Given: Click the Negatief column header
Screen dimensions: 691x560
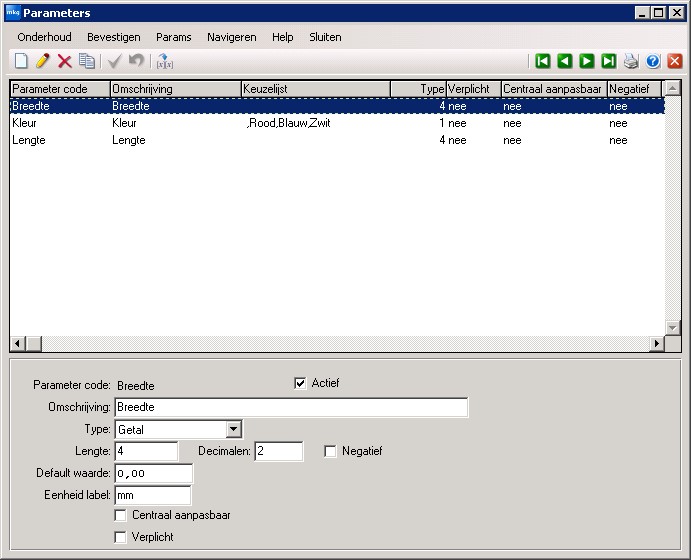Looking at the screenshot, I should pyautogui.click(x=635, y=89).
